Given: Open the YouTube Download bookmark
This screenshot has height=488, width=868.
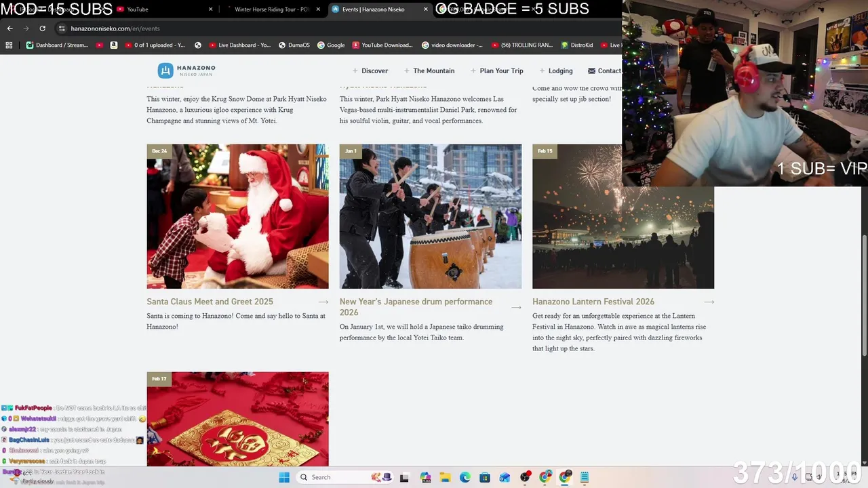Looking at the screenshot, I should [x=382, y=45].
